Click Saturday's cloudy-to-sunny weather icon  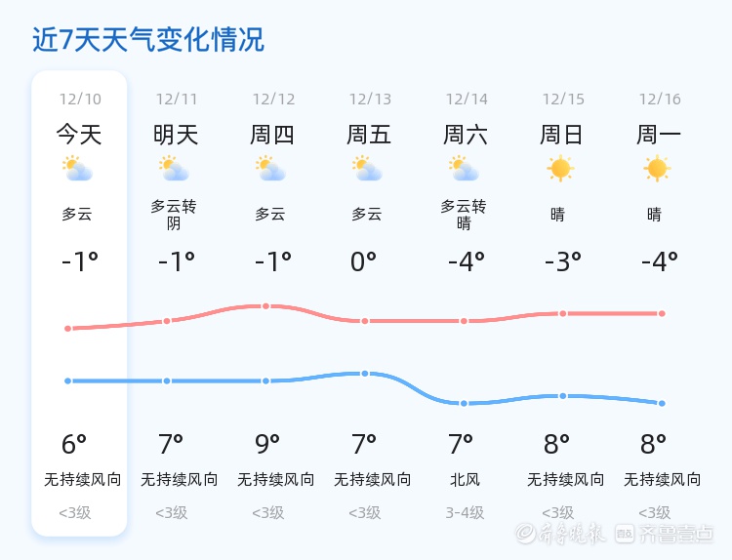(x=464, y=170)
